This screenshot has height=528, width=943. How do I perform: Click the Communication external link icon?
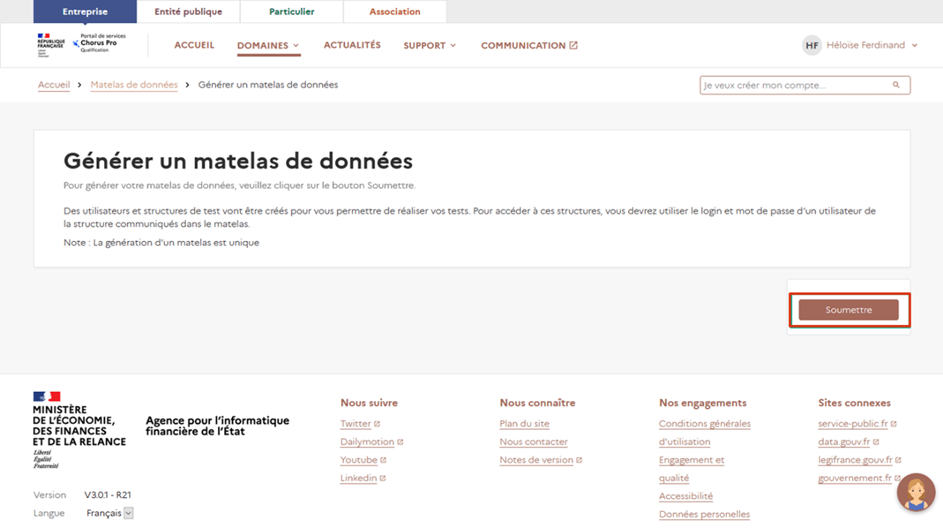574,45
